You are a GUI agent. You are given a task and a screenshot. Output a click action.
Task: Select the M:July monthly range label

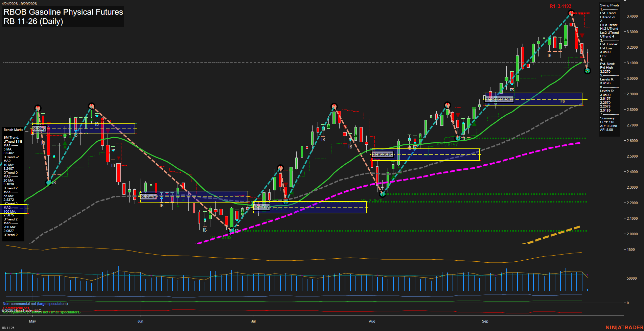coord(261,207)
